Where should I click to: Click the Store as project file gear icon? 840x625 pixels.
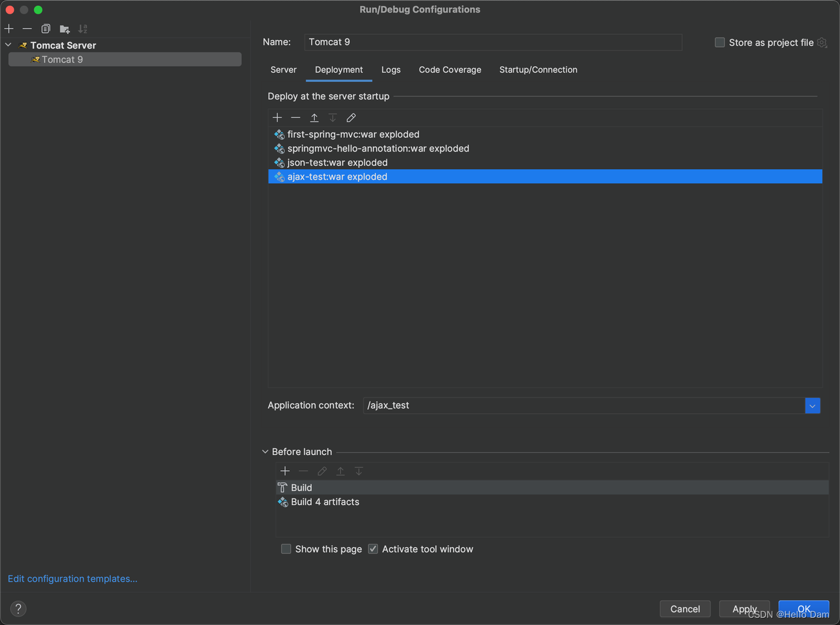(x=822, y=43)
